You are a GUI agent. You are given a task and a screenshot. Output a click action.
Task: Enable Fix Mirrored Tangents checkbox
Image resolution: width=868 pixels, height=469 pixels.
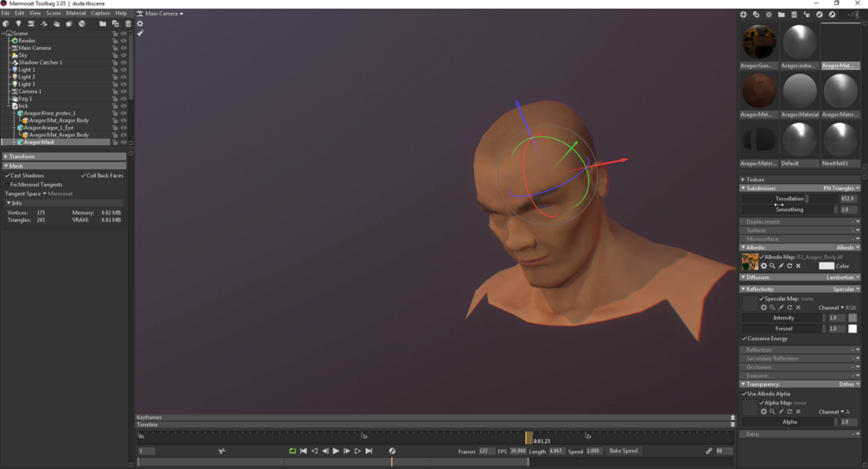(x=8, y=184)
